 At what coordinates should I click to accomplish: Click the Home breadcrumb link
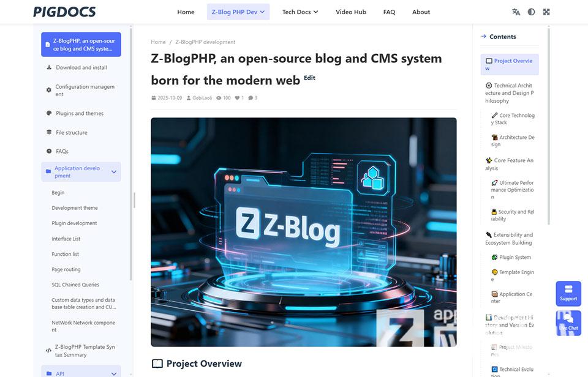(158, 42)
